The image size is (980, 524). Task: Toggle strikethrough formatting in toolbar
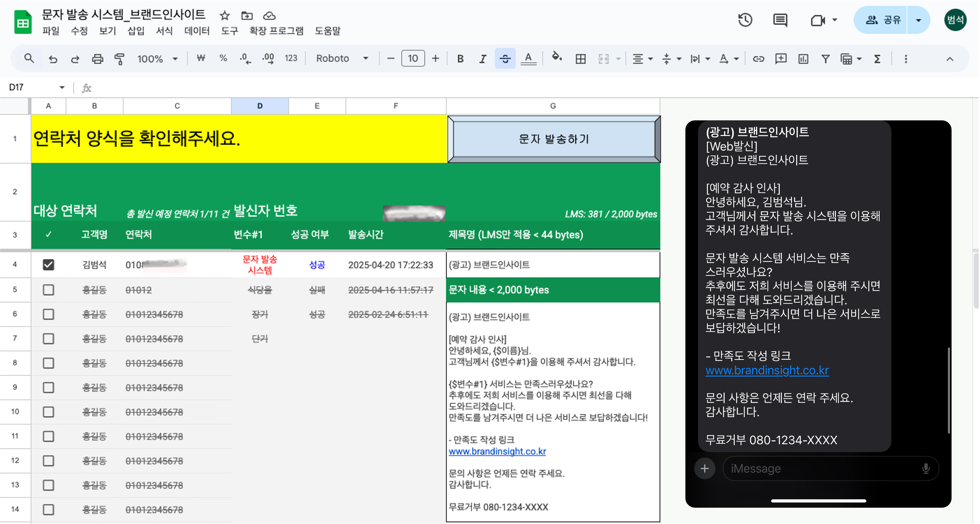tap(505, 59)
